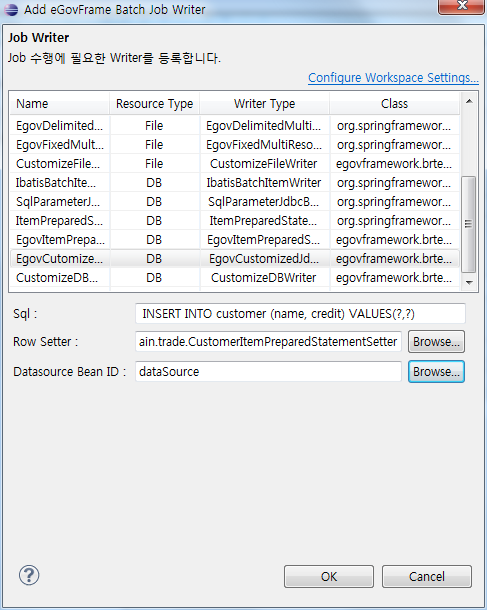
Task: Click the OK button
Action: pos(329,576)
